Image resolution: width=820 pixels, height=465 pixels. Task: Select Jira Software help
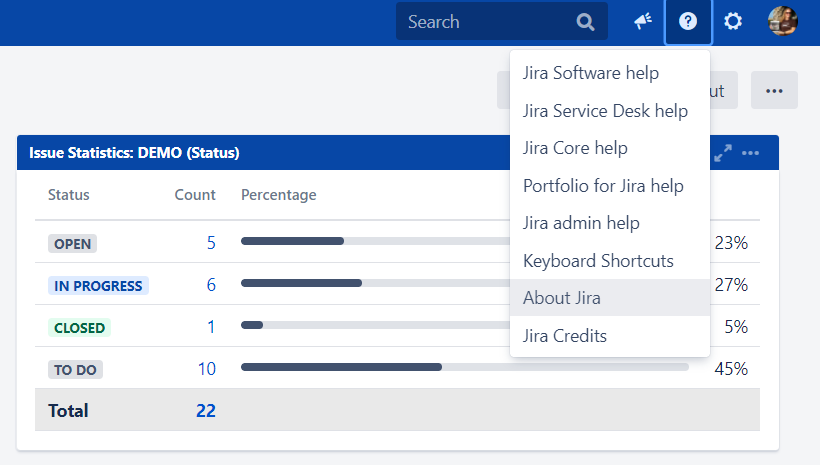point(610,73)
